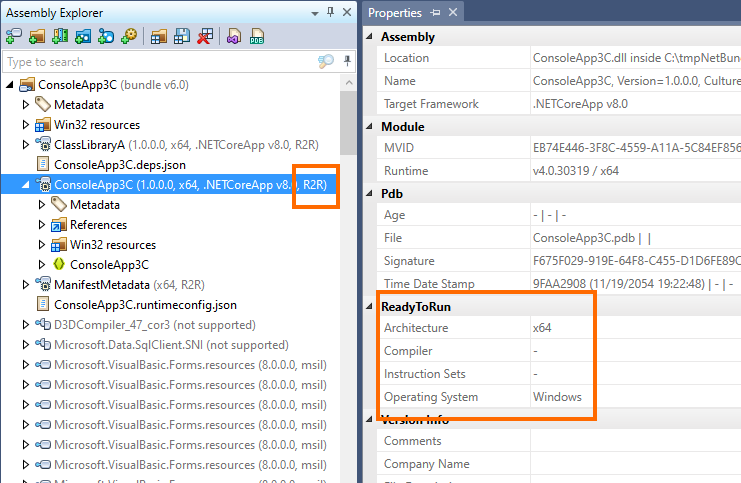Collapse the ConsoleApp3C bundle root node

9,85
